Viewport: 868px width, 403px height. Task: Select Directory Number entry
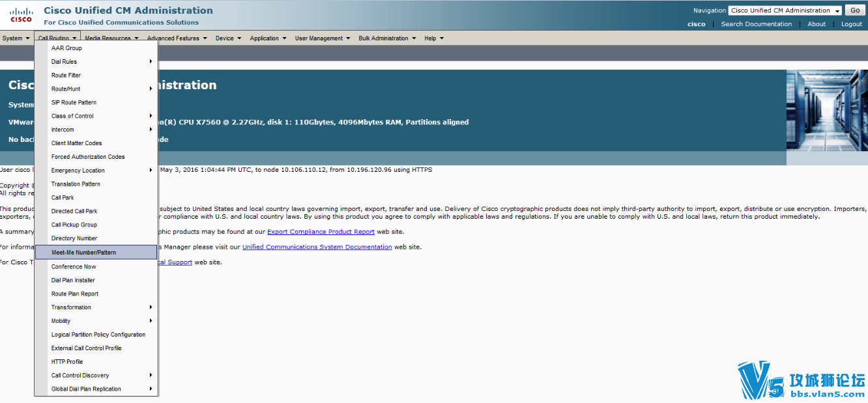96,239
